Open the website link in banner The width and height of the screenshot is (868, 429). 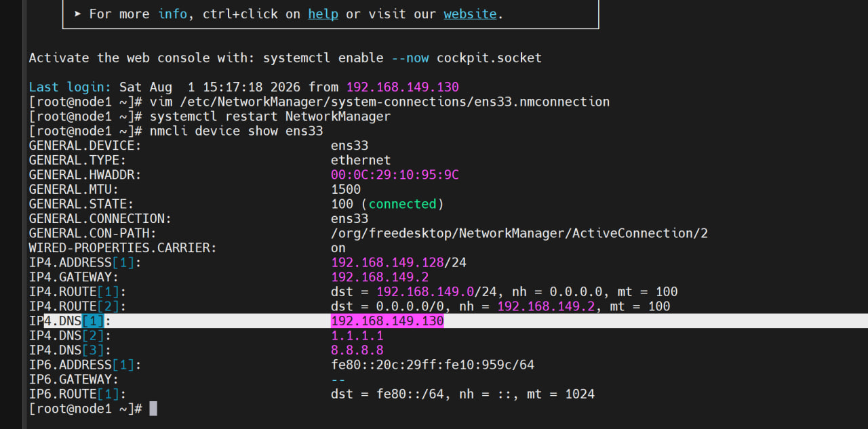(x=470, y=14)
